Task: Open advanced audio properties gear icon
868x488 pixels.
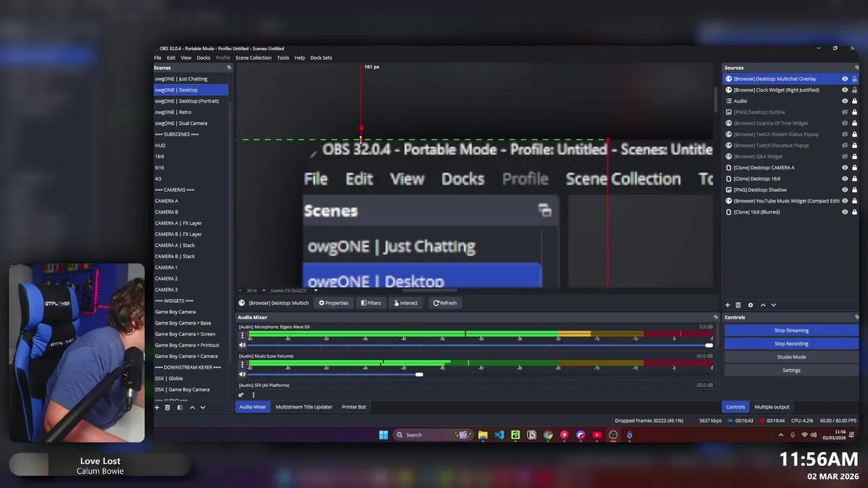Action: coord(241,395)
